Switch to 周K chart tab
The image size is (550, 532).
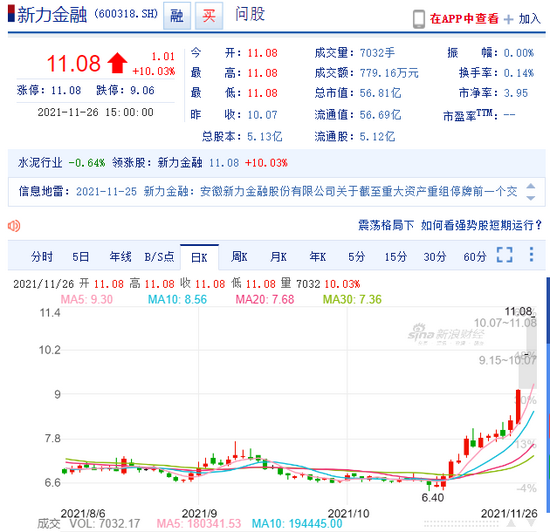coord(239,257)
